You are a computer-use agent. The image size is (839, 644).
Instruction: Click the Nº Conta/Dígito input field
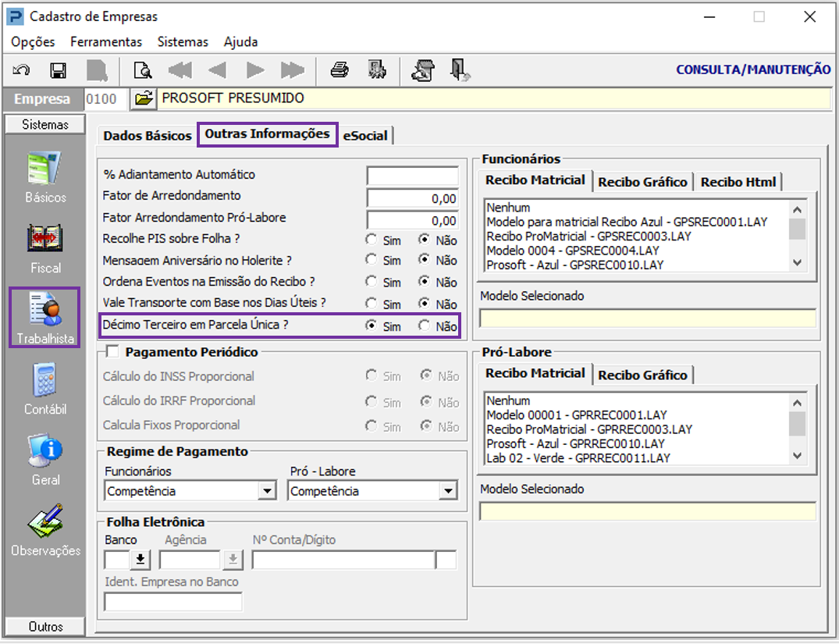343,560
